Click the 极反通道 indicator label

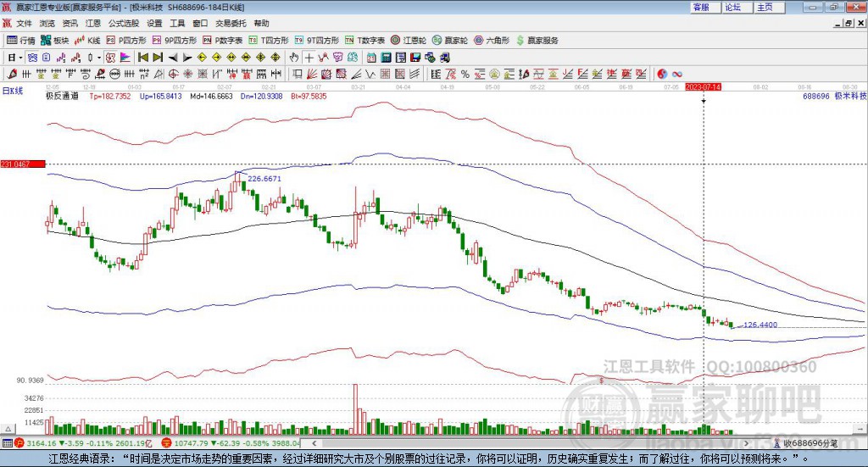(x=63, y=97)
